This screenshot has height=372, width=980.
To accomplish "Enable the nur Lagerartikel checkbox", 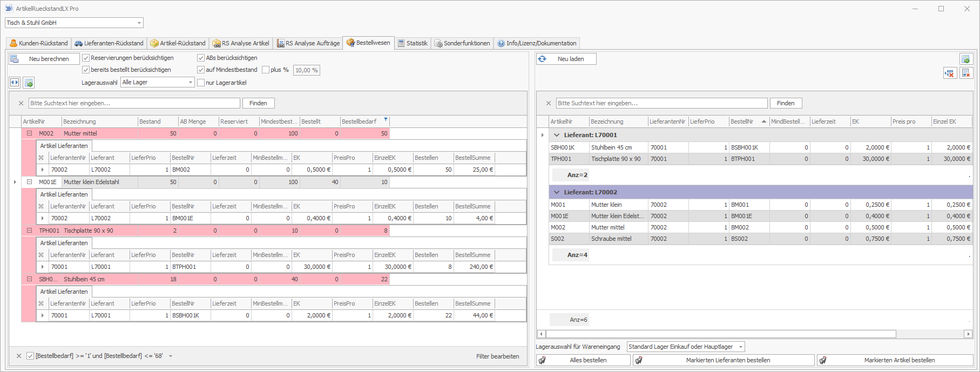I will [201, 83].
